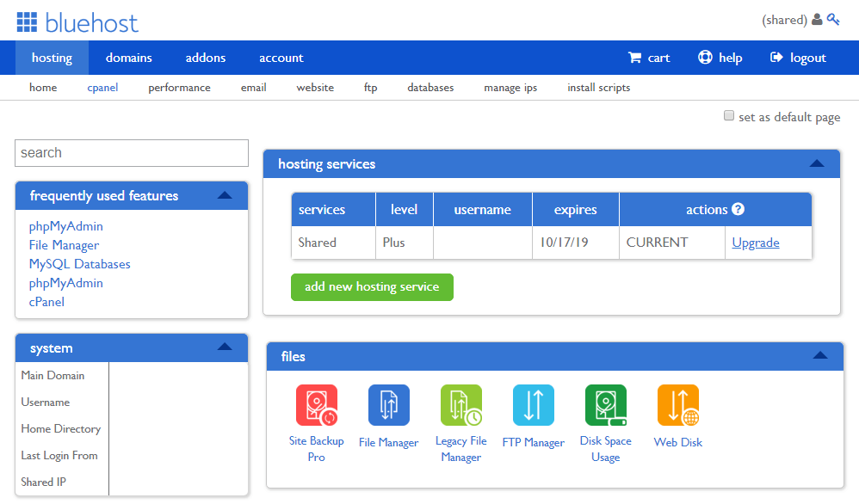Select the CURRENT status cell
The height and width of the screenshot is (504, 859).
672,243
